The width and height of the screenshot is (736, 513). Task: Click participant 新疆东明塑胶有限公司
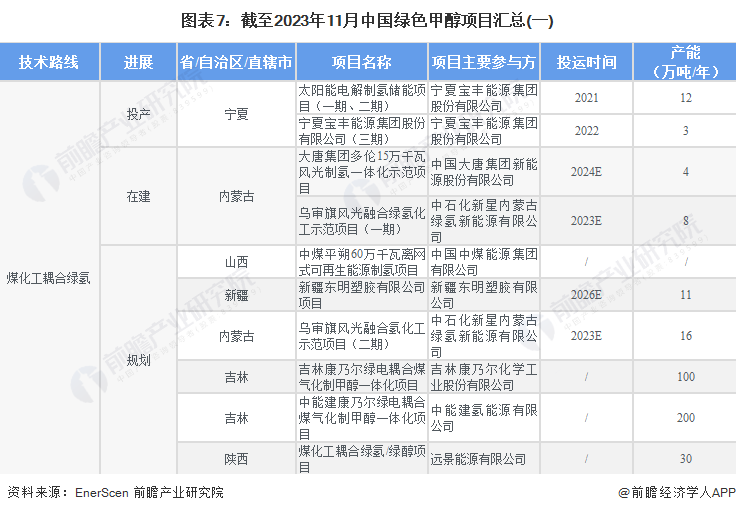484,295
